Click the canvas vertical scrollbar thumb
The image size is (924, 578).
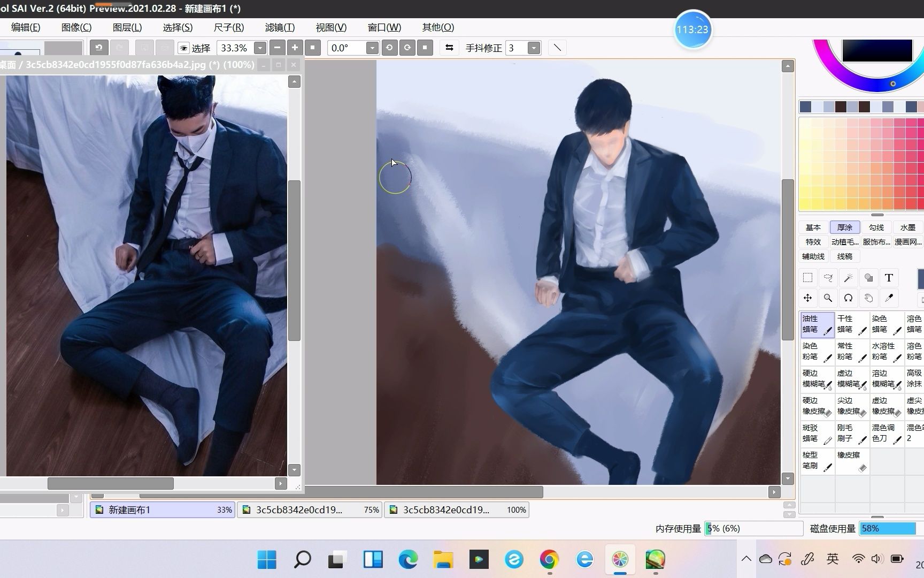(x=788, y=260)
